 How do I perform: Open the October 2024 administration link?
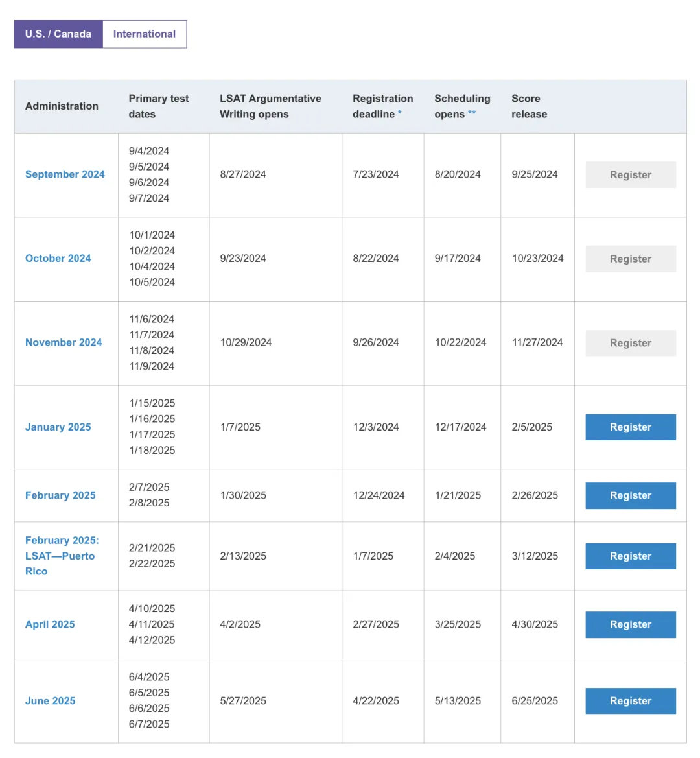(x=58, y=259)
